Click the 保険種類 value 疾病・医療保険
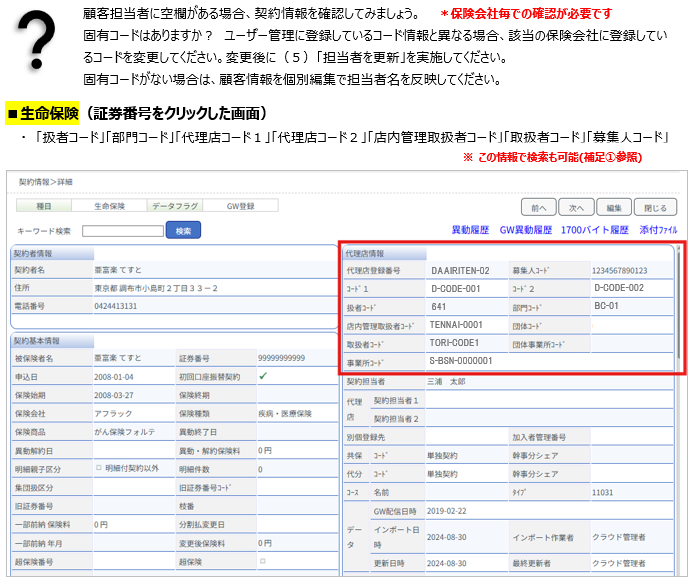Screen dimensions: 697x581 click(x=284, y=413)
